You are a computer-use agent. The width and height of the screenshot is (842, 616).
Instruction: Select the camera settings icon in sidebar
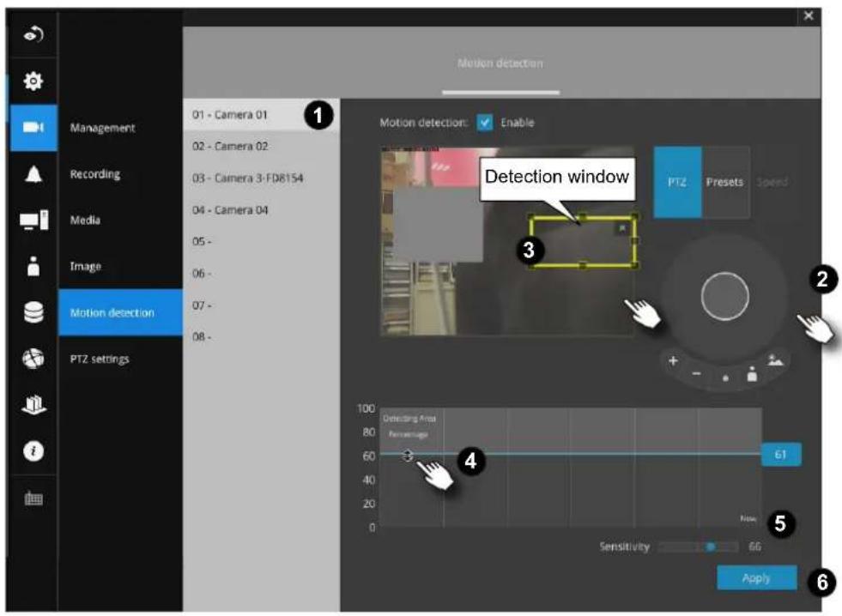(33, 127)
